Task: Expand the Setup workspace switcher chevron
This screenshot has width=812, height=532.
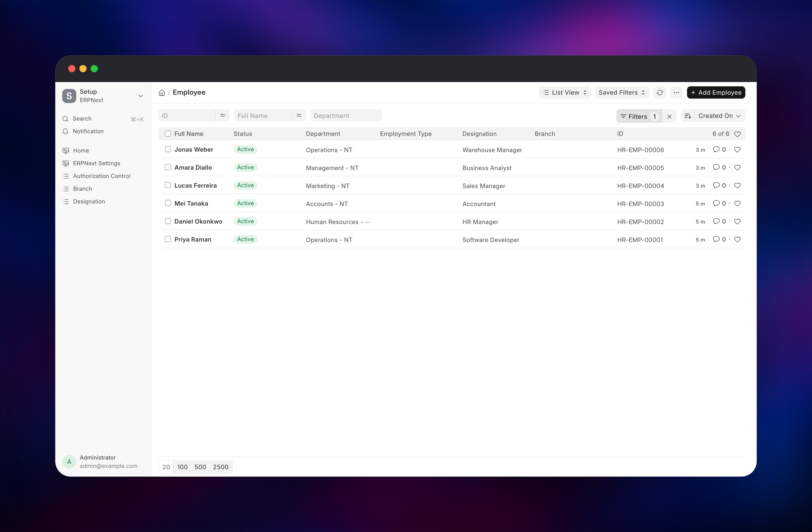Action: click(x=141, y=96)
